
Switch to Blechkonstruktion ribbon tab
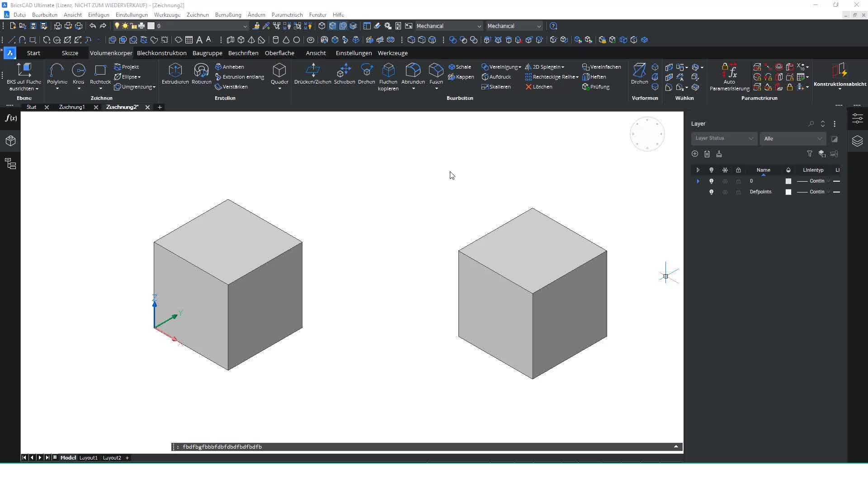point(161,53)
